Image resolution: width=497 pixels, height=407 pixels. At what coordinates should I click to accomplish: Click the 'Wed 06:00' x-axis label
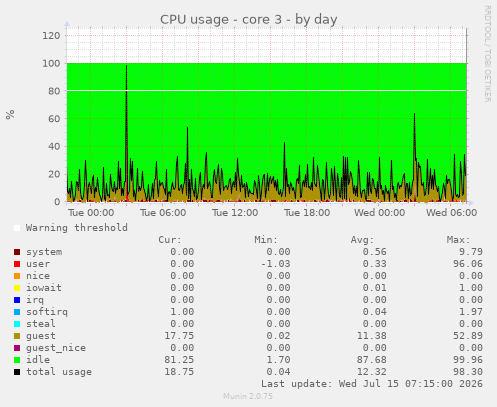(451, 213)
